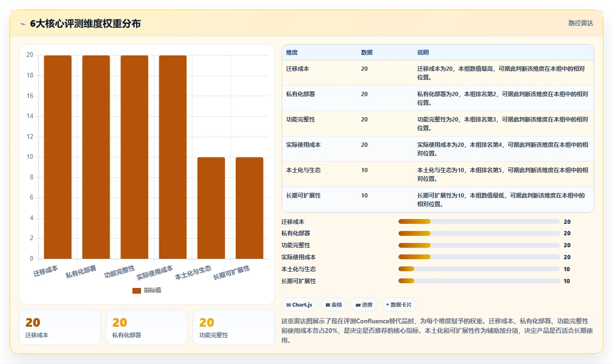Select the 长期可扩展性 bar in chart
613x364 pixels.
(250, 208)
